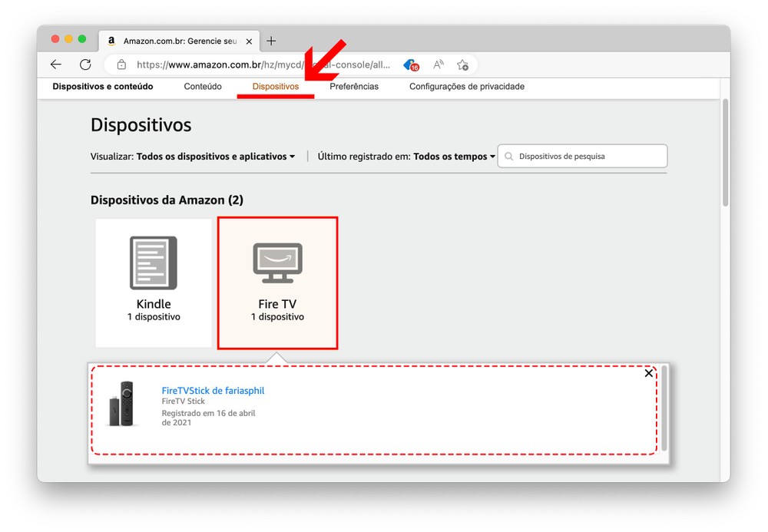The image size is (768, 532).
Task: Expand the Todos os tempos dropdown
Action: point(454,157)
